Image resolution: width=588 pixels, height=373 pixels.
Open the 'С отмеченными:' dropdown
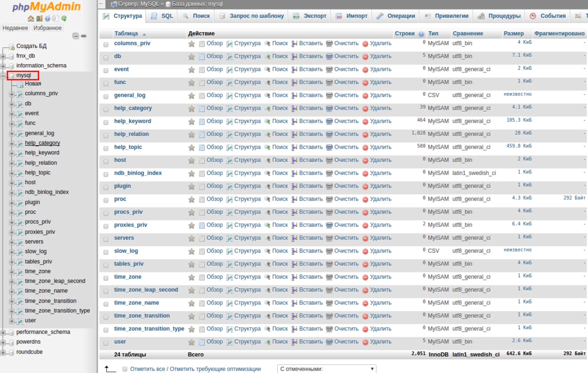pyautogui.click(x=327, y=369)
